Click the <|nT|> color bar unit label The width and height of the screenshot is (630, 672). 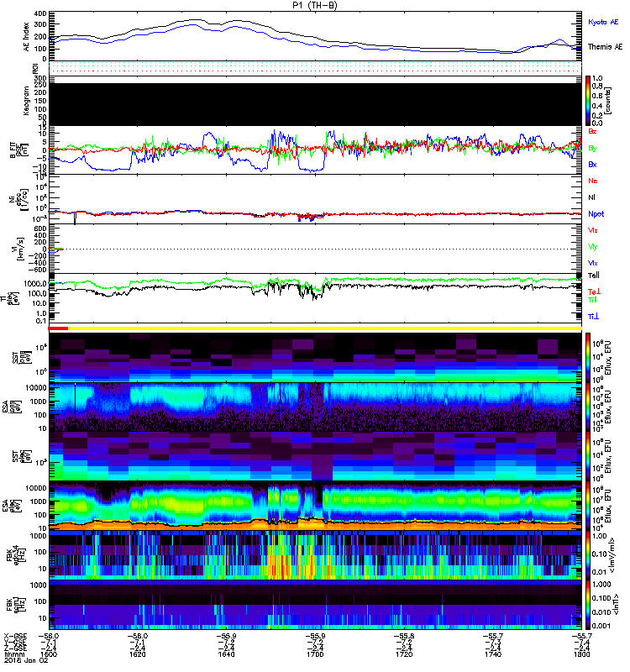617,604
